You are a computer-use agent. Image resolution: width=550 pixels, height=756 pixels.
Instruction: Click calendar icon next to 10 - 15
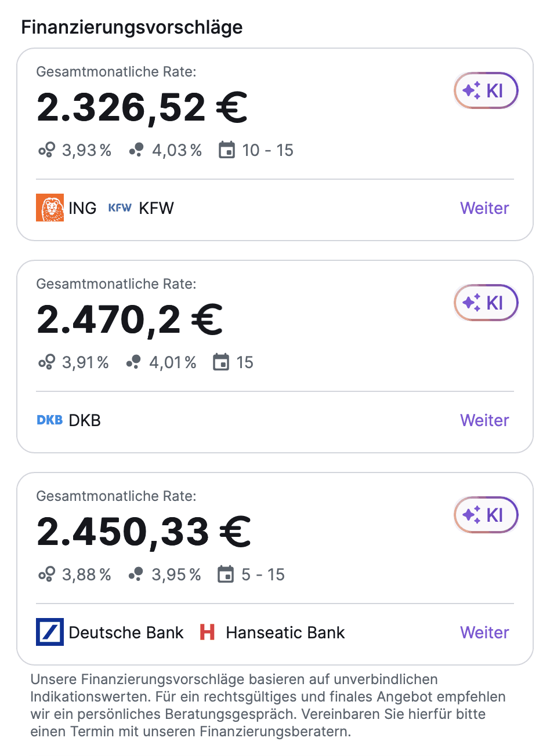227,150
